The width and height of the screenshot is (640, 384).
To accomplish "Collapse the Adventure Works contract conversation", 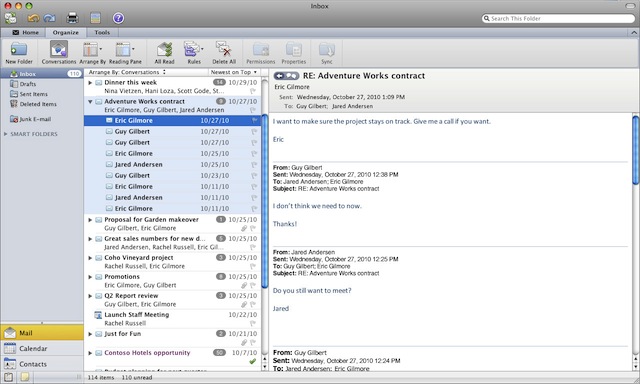I will pos(90,102).
